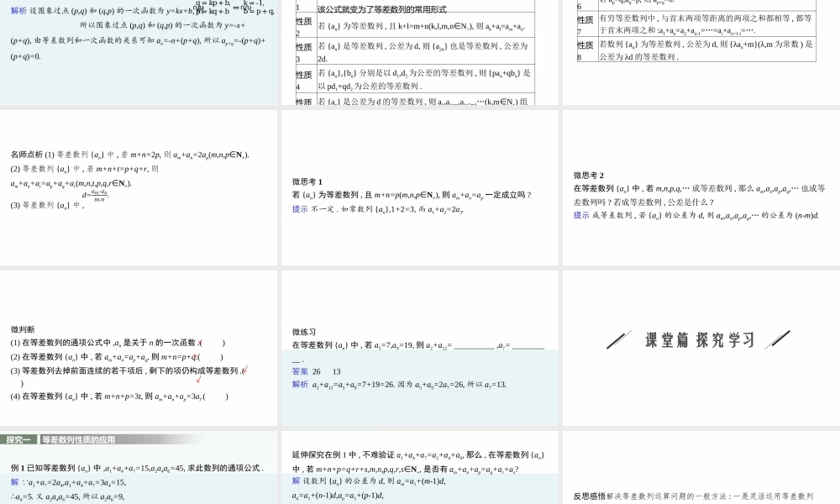Click the 答案 label in 微练习

pyautogui.click(x=300, y=371)
